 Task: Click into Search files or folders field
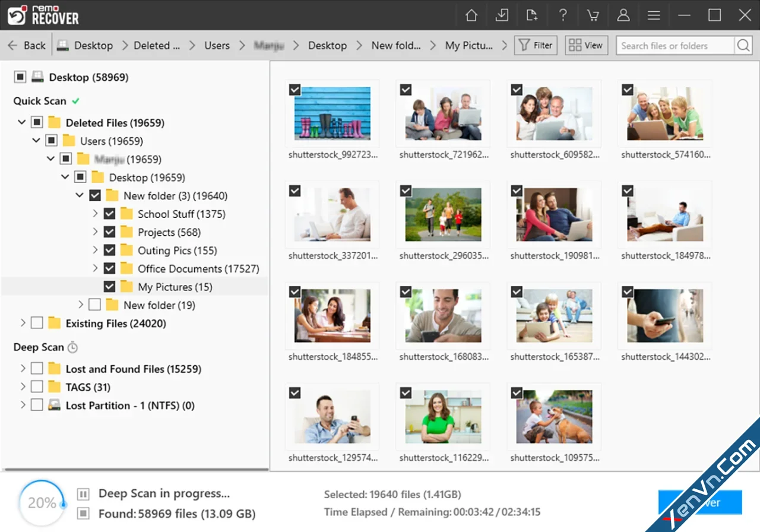[x=674, y=46]
